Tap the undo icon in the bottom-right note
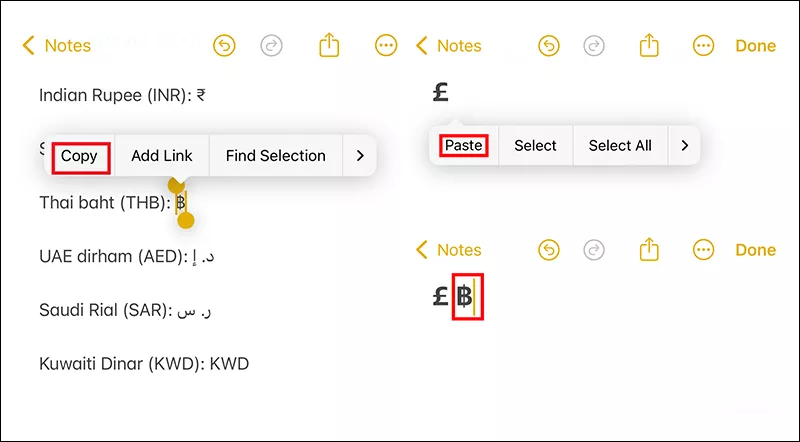The image size is (800, 442). (549, 250)
